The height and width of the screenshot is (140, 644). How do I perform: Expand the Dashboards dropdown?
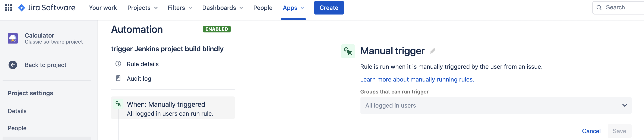click(222, 8)
